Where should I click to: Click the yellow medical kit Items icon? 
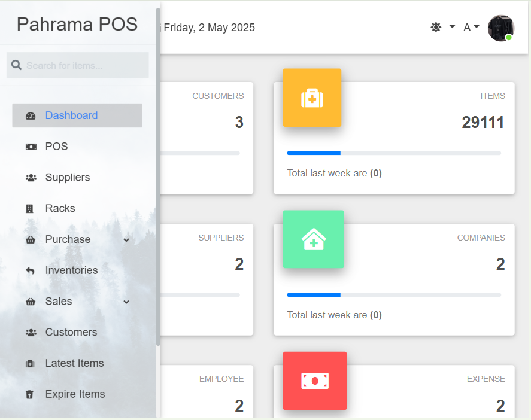[312, 98]
